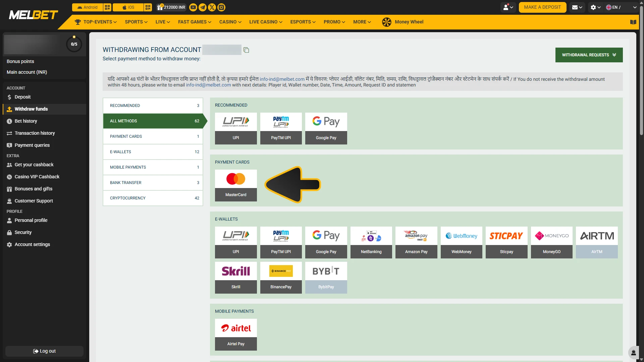Image resolution: width=644 pixels, height=362 pixels.
Task: Open the iOS app QR code icon
Action: [148, 7]
